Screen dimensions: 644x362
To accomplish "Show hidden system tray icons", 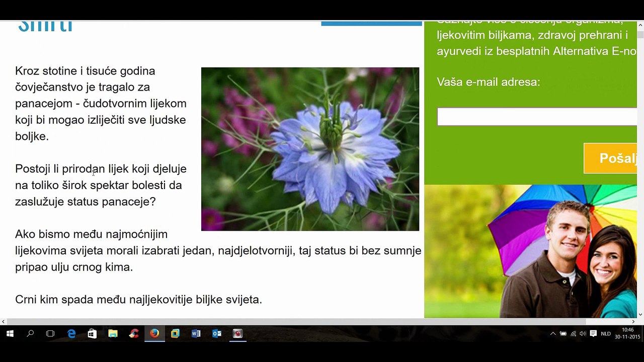I will pos(553,333).
